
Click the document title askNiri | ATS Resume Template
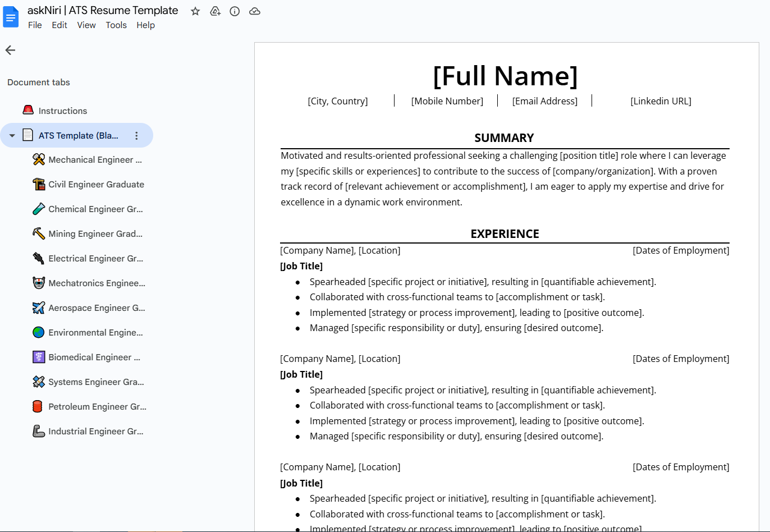click(x=103, y=11)
